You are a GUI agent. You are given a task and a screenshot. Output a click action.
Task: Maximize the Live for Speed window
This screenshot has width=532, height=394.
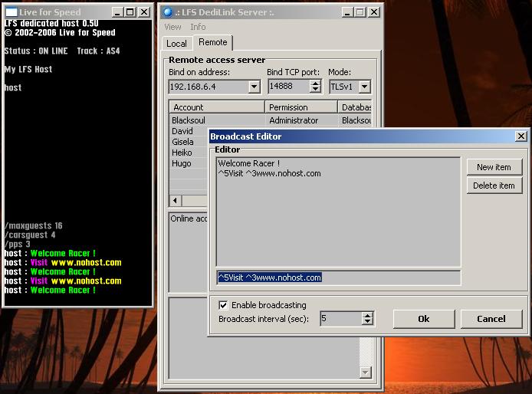(130, 12)
